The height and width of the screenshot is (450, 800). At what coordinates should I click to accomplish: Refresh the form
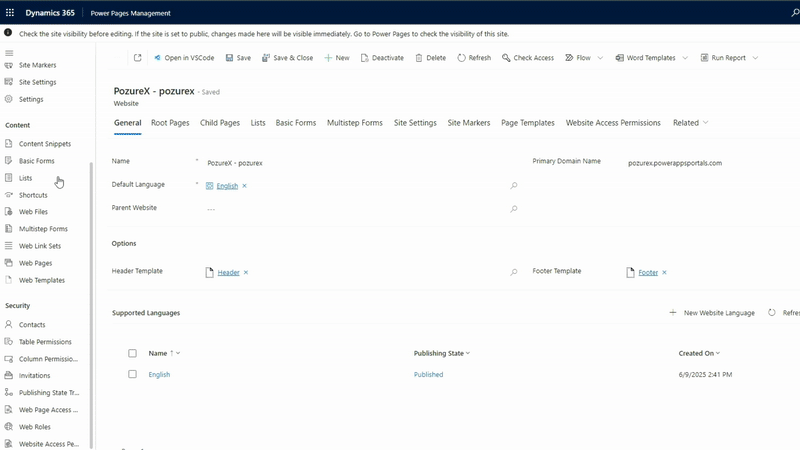(x=474, y=58)
